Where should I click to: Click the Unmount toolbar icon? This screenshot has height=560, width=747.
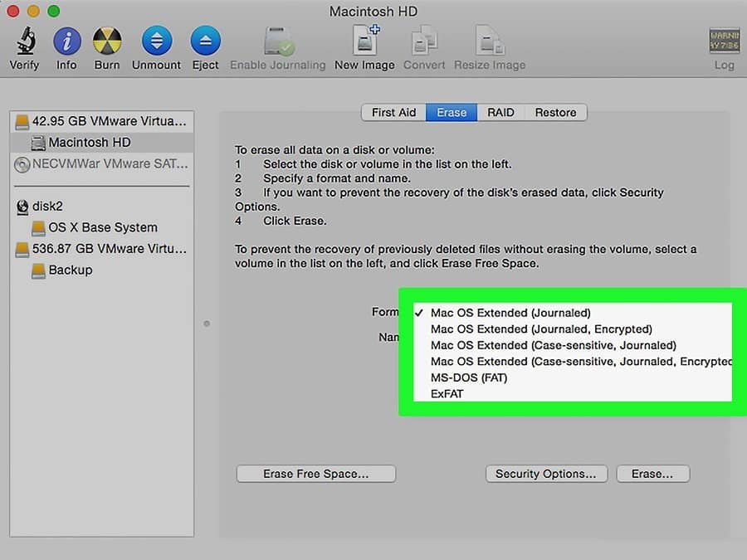point(157,41)
